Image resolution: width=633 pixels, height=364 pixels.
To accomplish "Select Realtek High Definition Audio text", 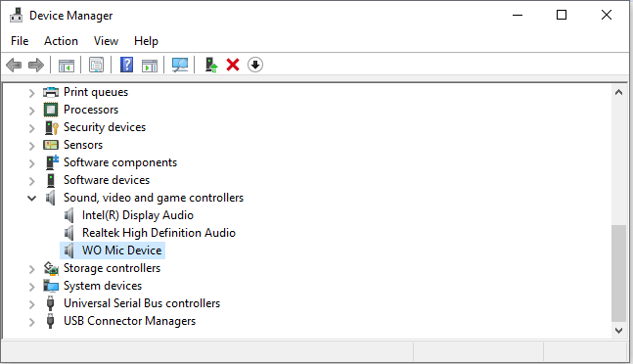I will pos(158,233).
